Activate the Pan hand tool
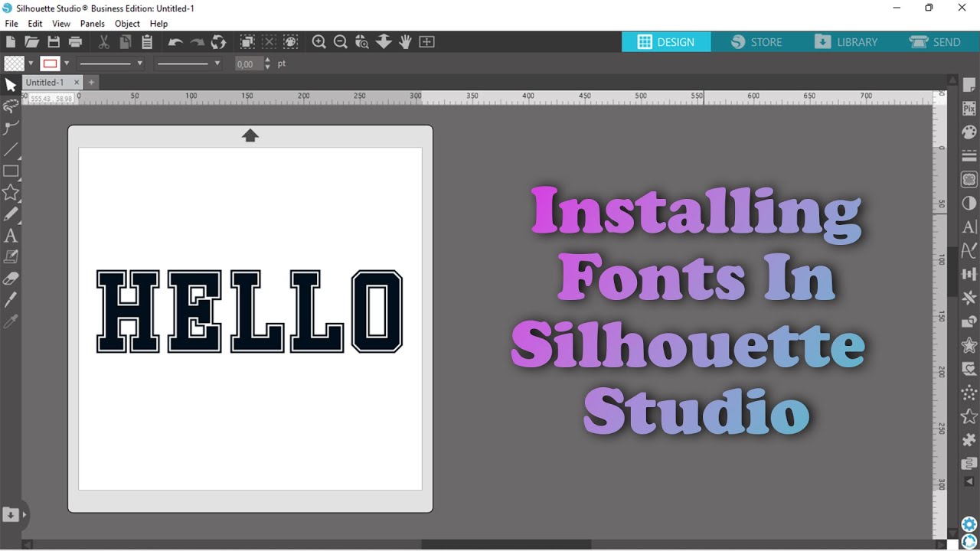Image resolution: width=980 pixels, height=551 pixels. tap(405, 42)
